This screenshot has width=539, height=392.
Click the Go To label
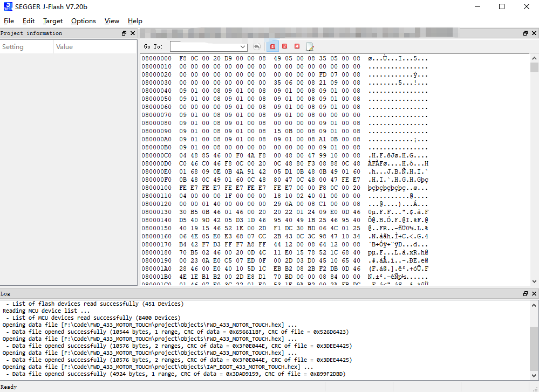point(153,46)
